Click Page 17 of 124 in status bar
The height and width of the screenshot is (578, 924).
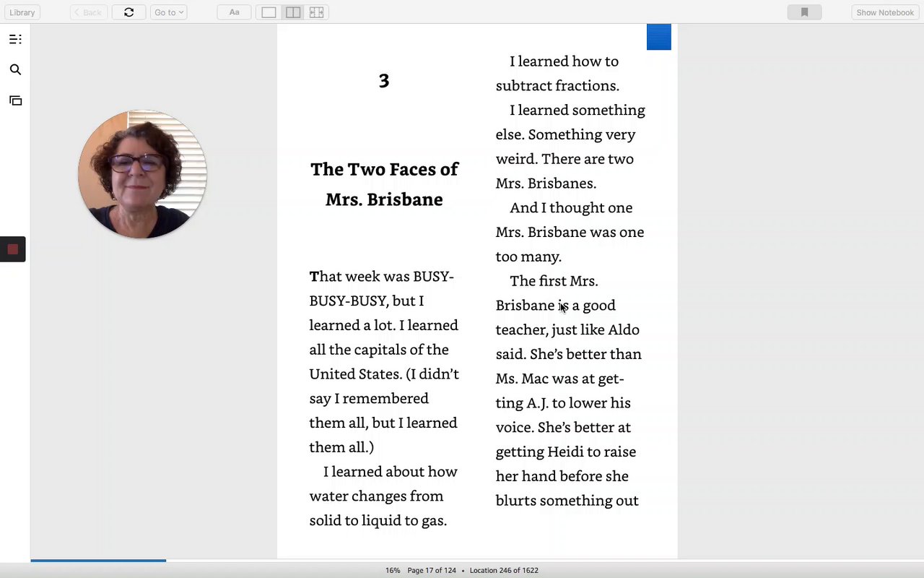tap(432, 570)
